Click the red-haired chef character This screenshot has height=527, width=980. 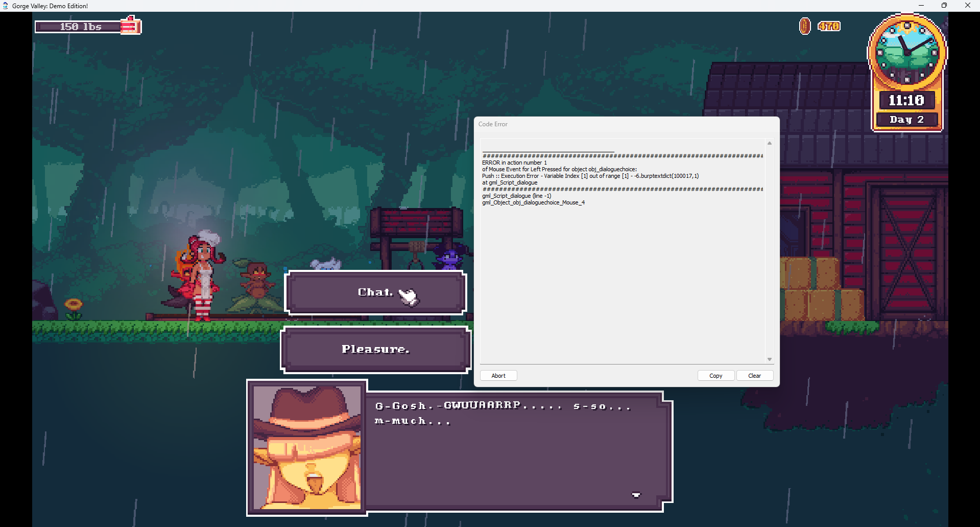[201, 276]
